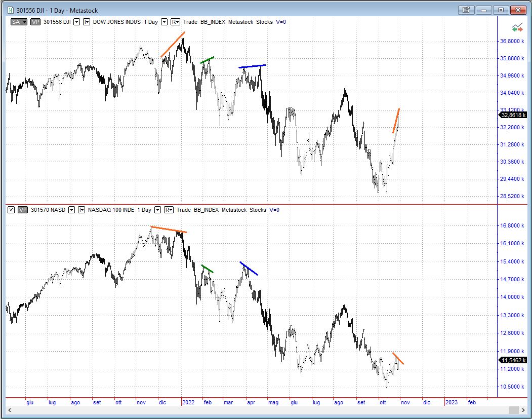Click the chart document icon in title bar
The image size is (532, 419).
click(10, 10)
